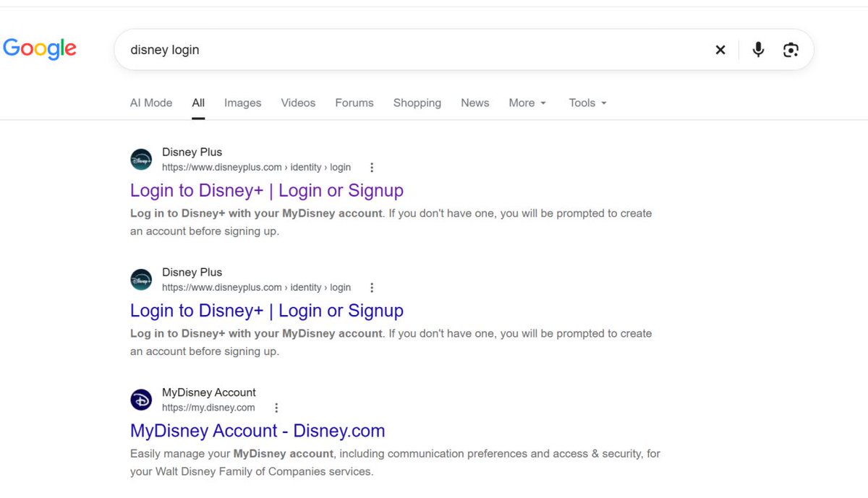Open options menu for second Disney Plus result
This screenshot has height=498, width=868.
(372, 288)
